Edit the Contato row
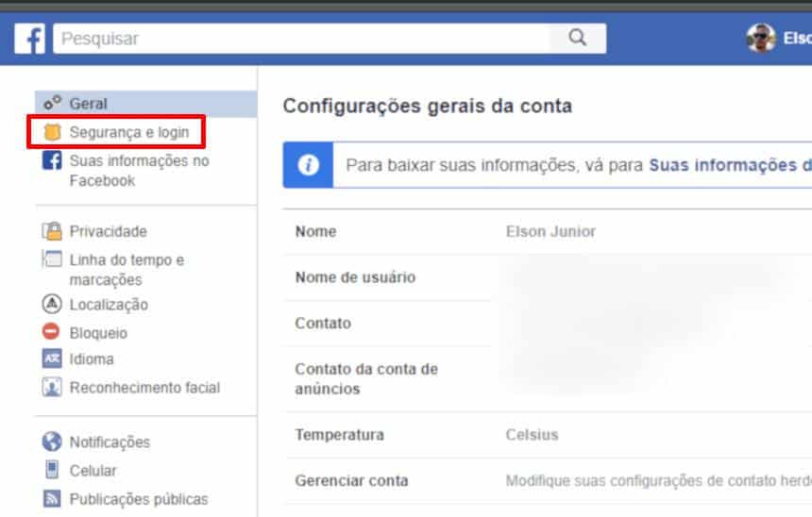This screenshot has height=517, width=812. (548, 323)
